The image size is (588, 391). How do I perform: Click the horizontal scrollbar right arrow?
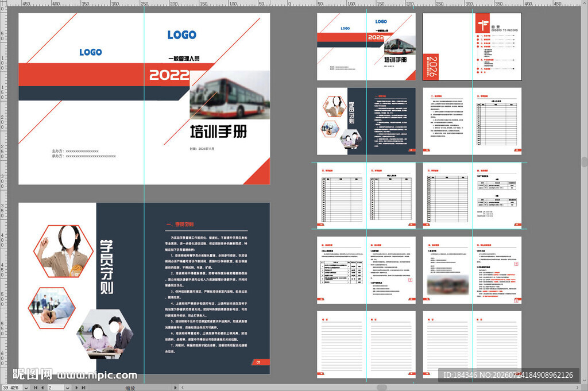point(578,388)
